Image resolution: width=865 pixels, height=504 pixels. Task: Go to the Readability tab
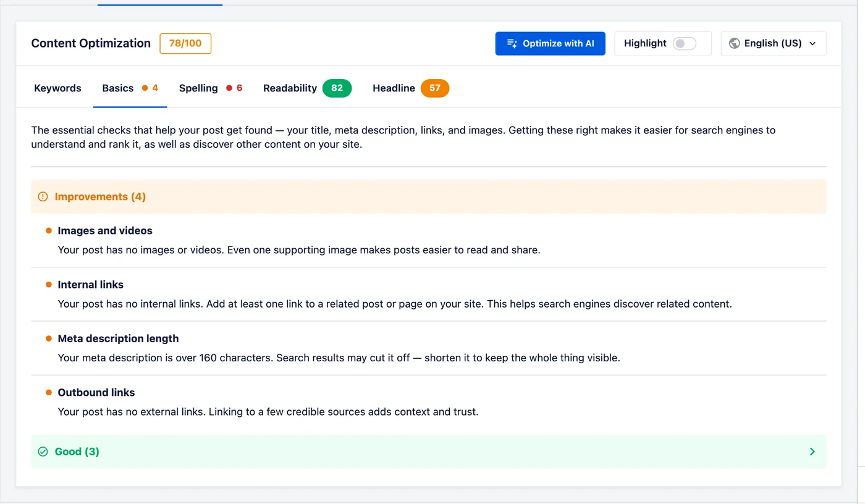[x=307, y=88]
